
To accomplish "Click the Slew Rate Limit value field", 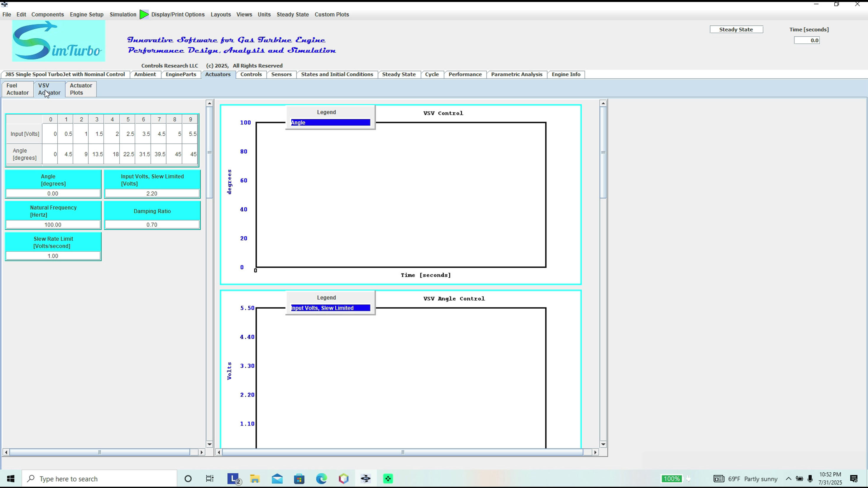I will 53,256.
